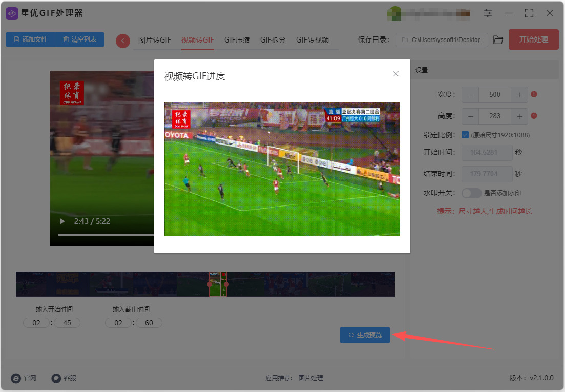Click the red back arrow circle button
The width and height of the screenshot is (565, 392).
pyautogui.click(x=123, y=40)
